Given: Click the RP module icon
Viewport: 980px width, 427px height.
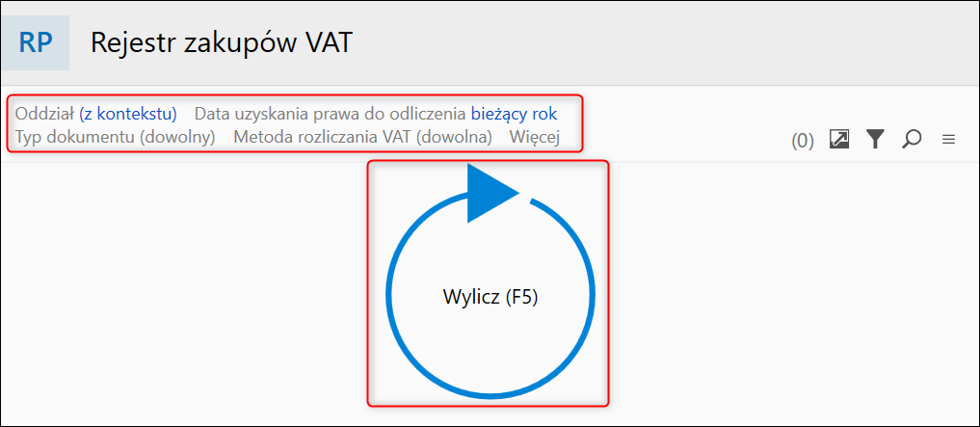Looking at the screenshot, I should point(36,42).
